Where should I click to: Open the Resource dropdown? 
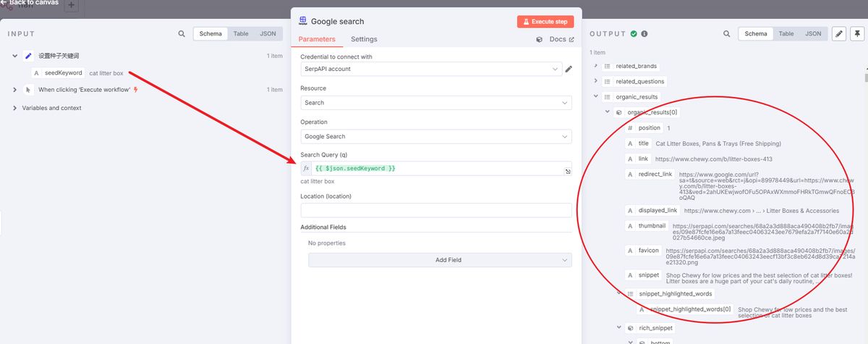[x=436, y=103]
